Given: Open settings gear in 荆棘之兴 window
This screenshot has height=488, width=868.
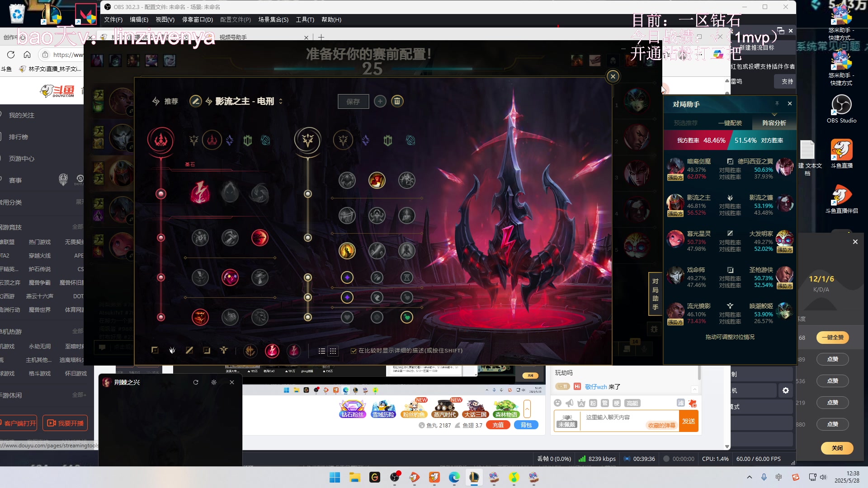Looking at the screenshot, I should (214, 382).
